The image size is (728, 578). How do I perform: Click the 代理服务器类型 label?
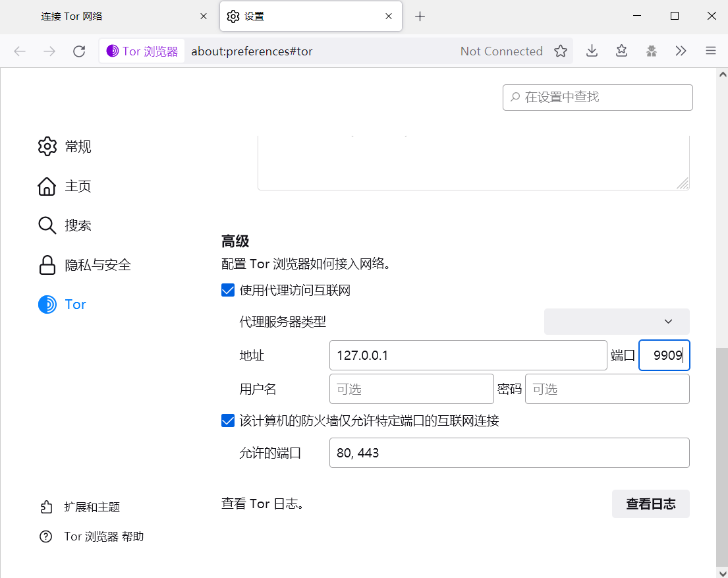[283, 322]
